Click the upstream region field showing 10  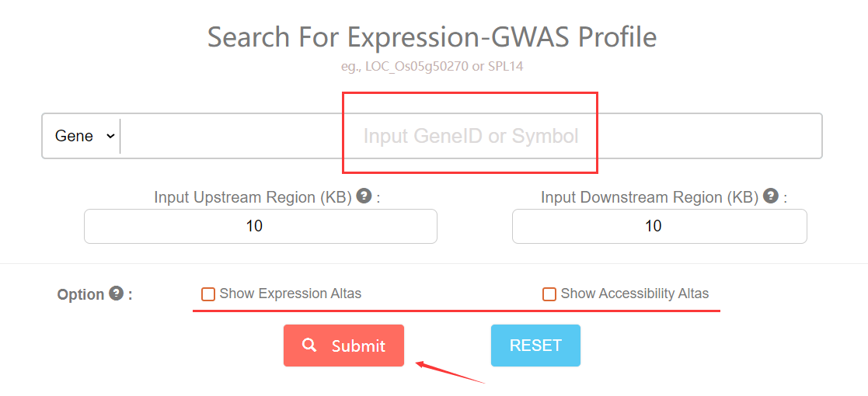260,226
